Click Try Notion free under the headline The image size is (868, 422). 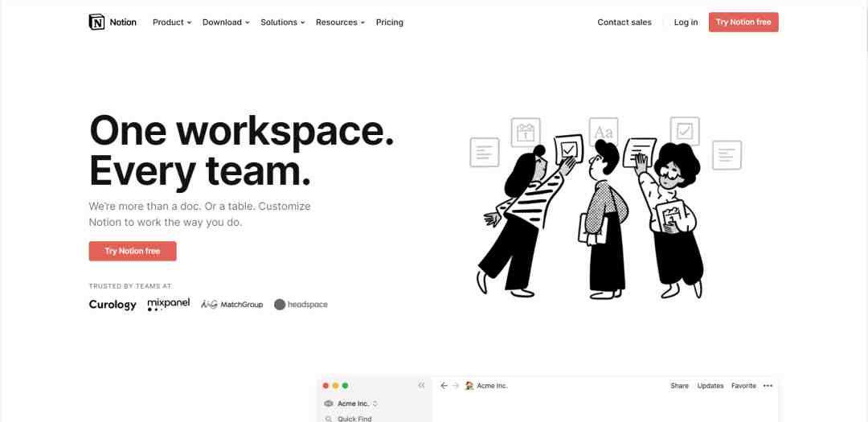pos(133,251)
